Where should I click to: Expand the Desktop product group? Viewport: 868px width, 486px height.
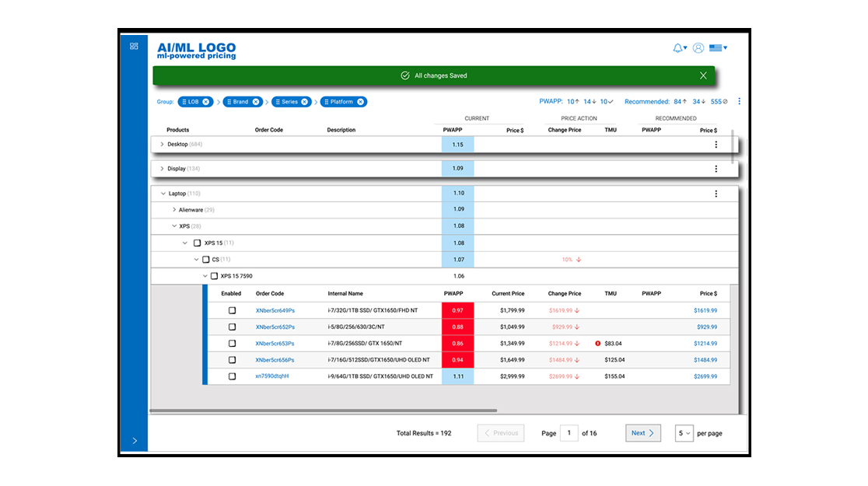163,145
